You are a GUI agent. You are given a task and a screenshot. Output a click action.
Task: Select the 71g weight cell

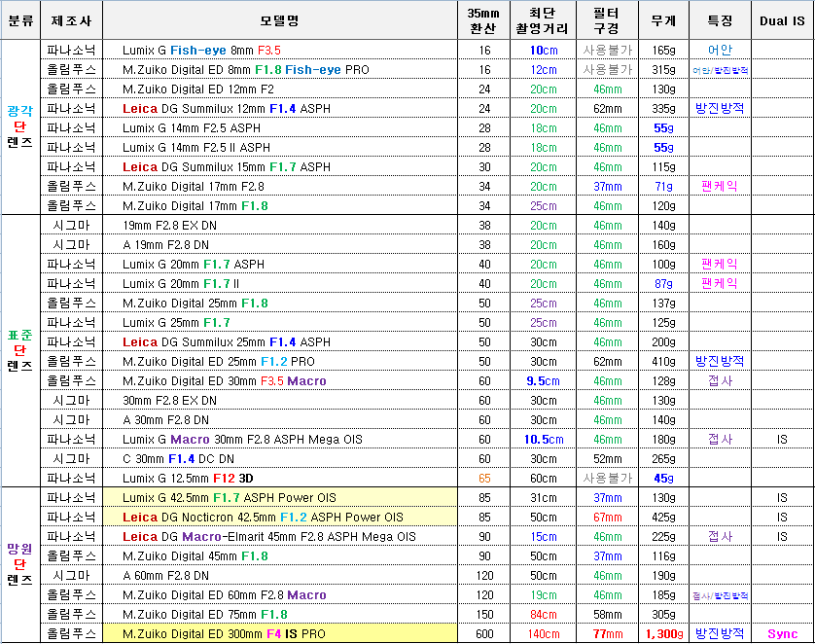point(663,187)
